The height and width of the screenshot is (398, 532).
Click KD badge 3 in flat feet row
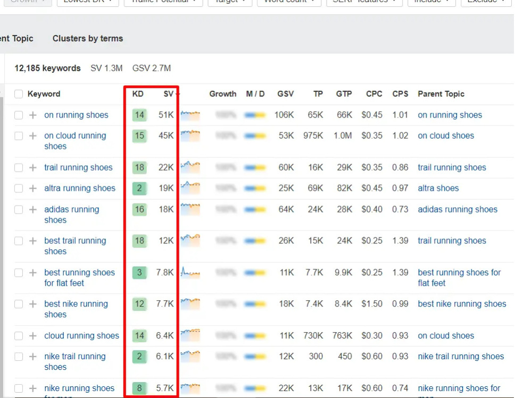tap(139, 272)
